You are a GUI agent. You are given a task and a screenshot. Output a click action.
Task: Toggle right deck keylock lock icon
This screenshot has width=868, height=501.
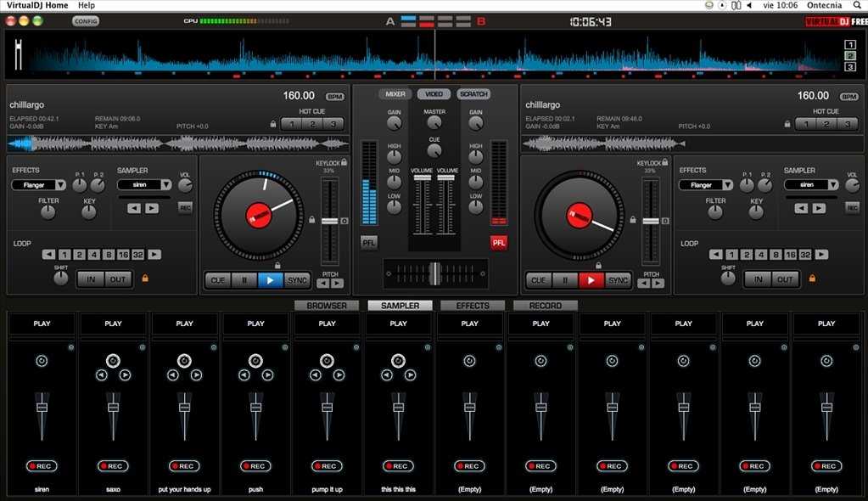tap(665, 162)
